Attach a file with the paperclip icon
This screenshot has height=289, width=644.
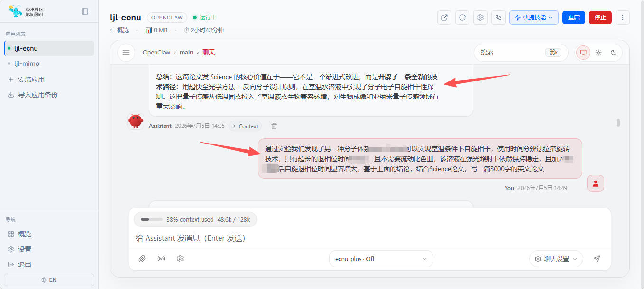click(142, 259)
